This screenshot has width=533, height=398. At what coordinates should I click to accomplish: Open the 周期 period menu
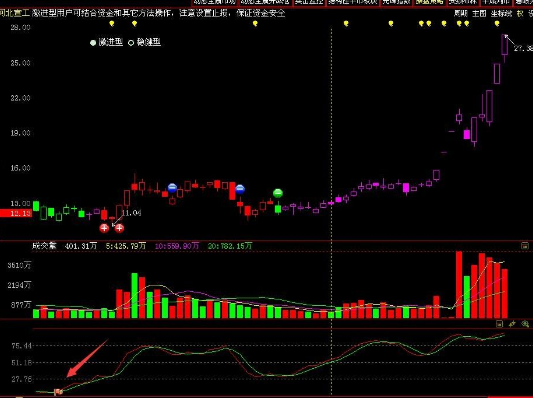click(461, 14)
